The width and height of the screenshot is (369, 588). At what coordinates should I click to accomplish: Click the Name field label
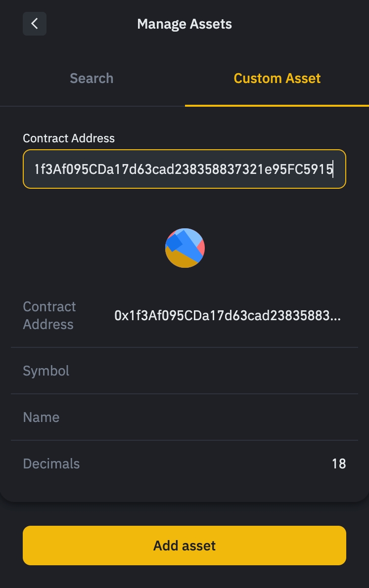41,417
